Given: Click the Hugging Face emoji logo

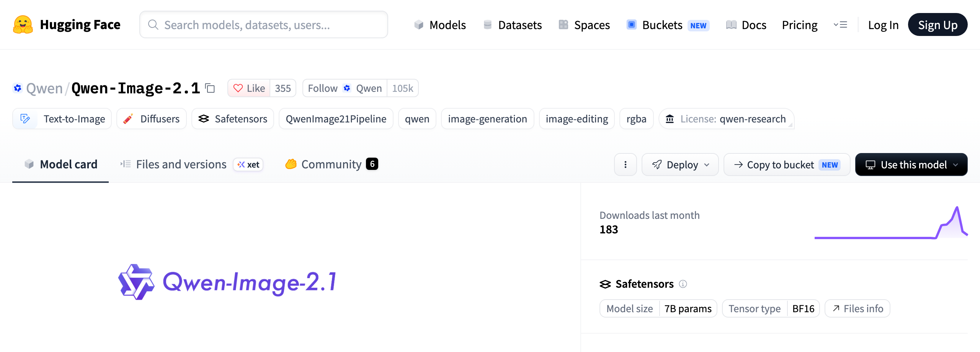Looking at the screenshot, I should tap(23, 25).
